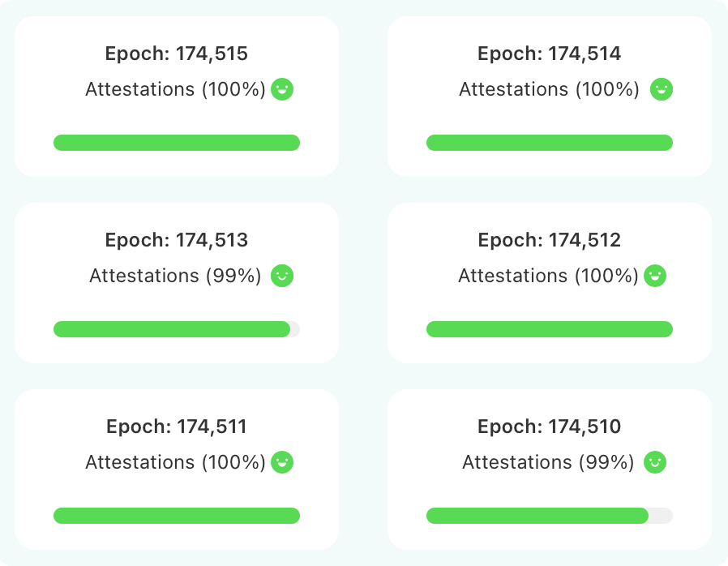Open the "Epoch: 174,512" title
The height and width of the screenshot is (566, 728).
(550, 241)
